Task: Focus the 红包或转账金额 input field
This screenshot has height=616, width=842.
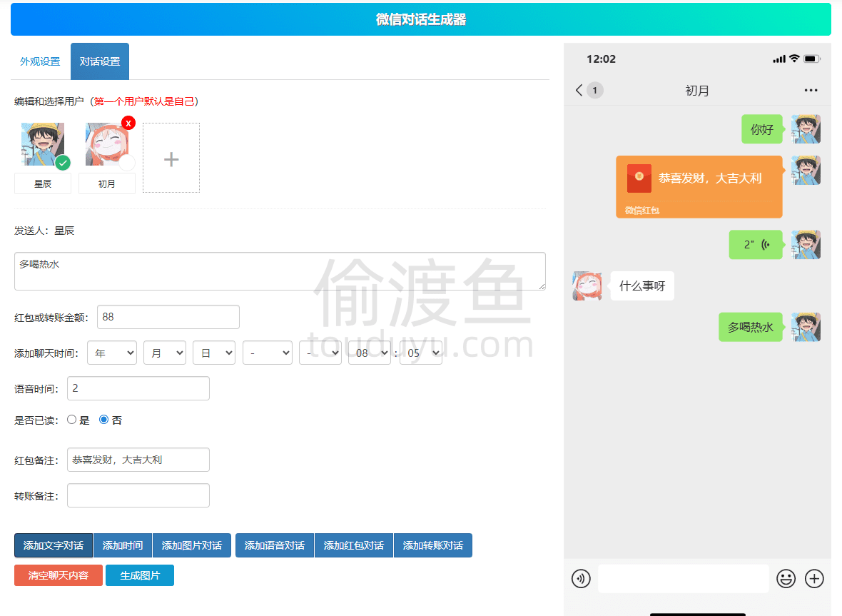Action: click(168, 317)
